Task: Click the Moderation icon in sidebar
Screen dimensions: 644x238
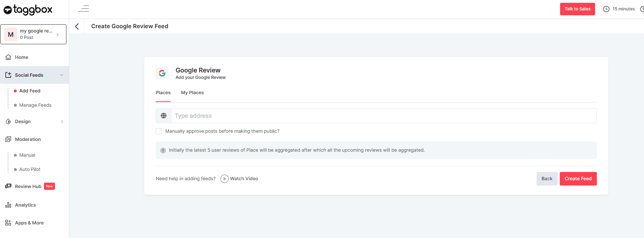Action: tap(8, 140)
